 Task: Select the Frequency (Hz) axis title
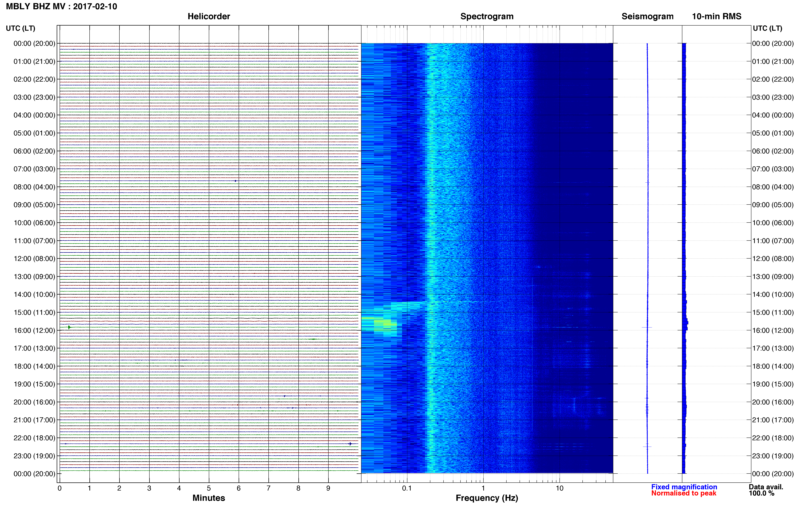click(x=487, y=498)
